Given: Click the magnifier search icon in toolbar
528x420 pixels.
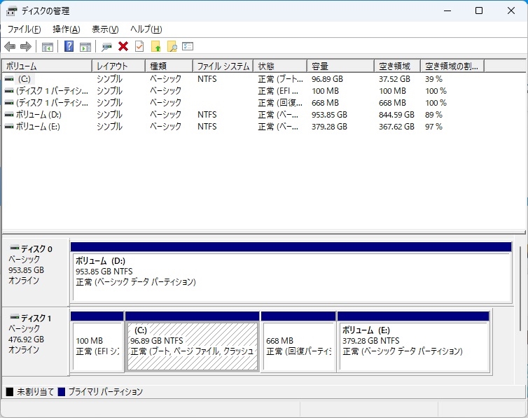Looking at the screenshot, I should [172, 47].
